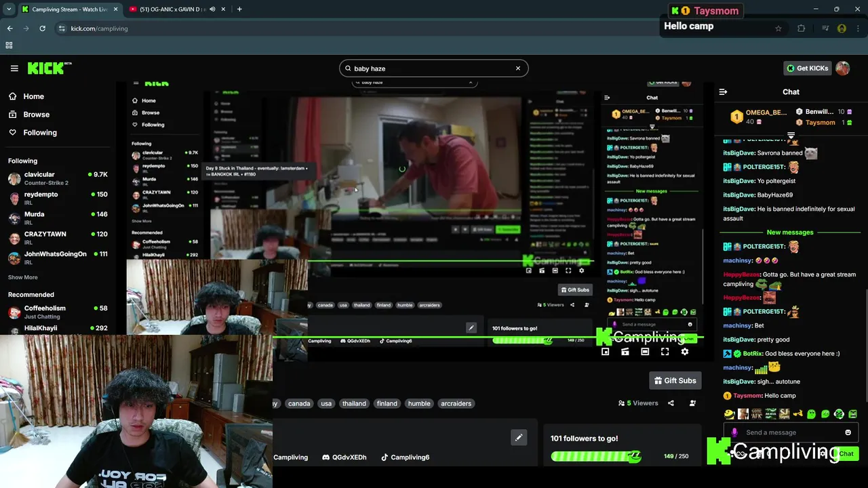Click the chat panel scrollbar
This screenshot has width=868, height=488.
tap(865, 346)
